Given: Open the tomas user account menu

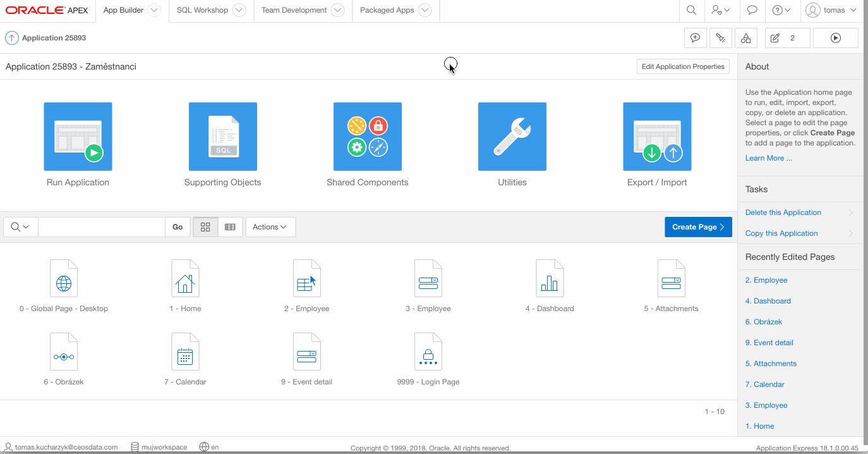Looking at the screenshot, I should point(831,10).
